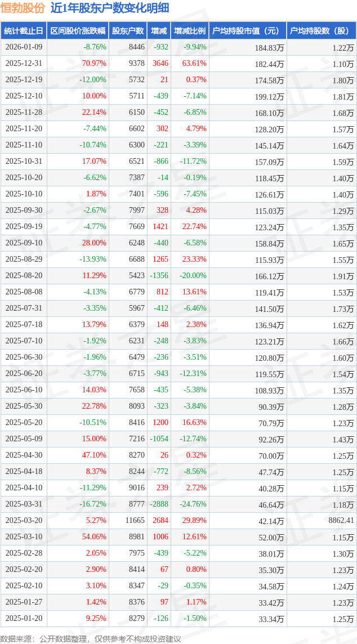Viewport: 357px width, 644px height.
Task: Click the 近1年股东户数变化明细 title text
Action: (109, 8)
